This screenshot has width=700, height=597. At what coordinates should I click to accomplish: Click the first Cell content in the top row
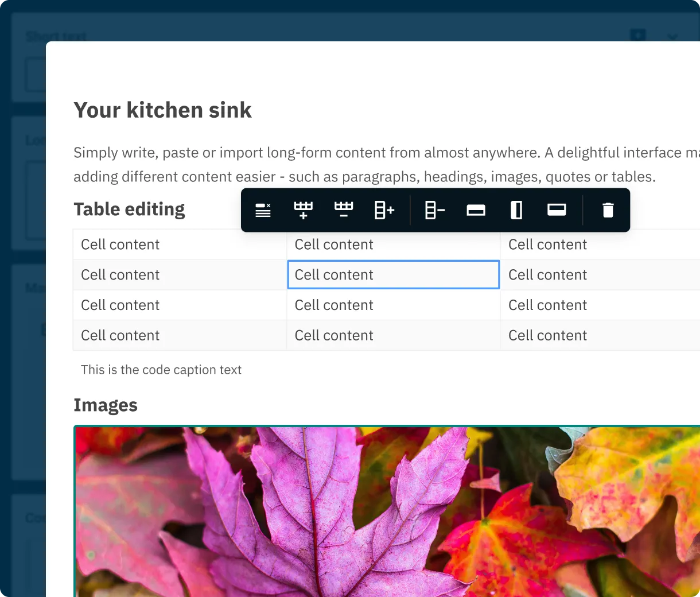120,244
